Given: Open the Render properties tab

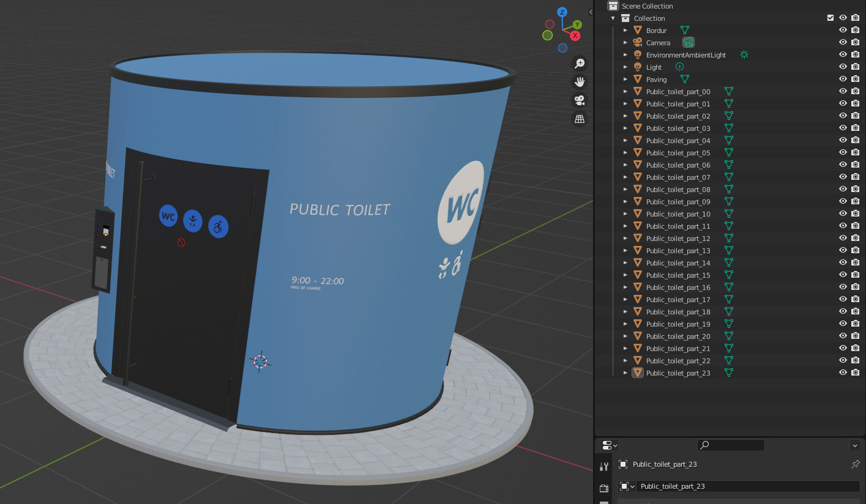Looking at the screenshot, I should pyautogui.click(x=604, y=488).
